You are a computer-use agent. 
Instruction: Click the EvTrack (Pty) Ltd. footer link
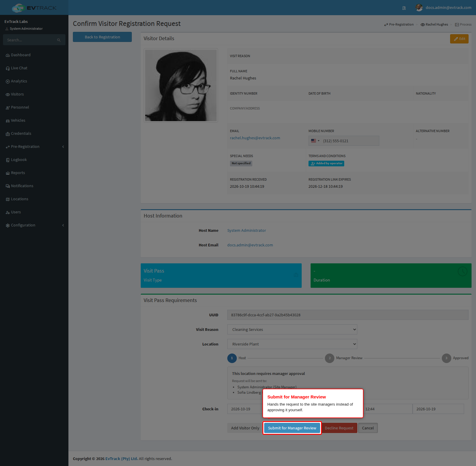(122, 459)
